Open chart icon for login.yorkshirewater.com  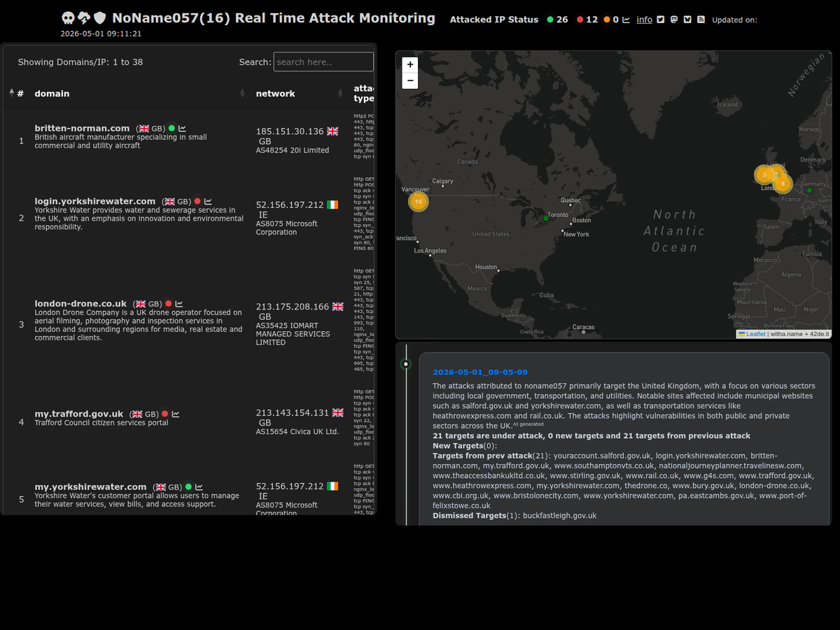[x=208, y=202]
